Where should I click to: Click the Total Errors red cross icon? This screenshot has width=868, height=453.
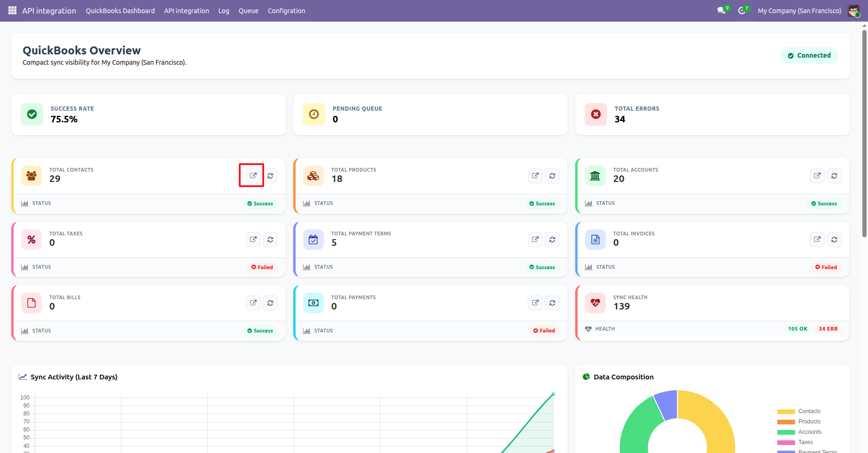[596, 114]
